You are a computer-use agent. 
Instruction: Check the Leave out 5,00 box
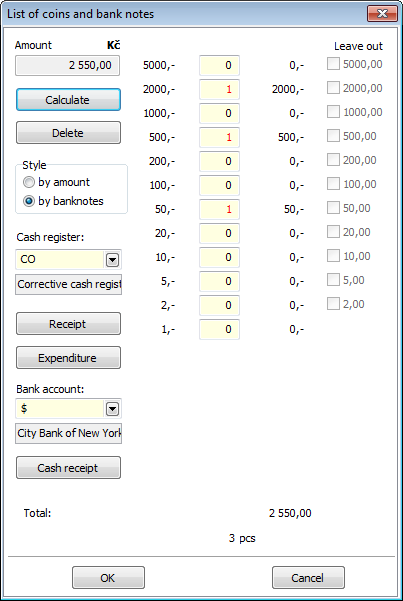pos(333,280)
